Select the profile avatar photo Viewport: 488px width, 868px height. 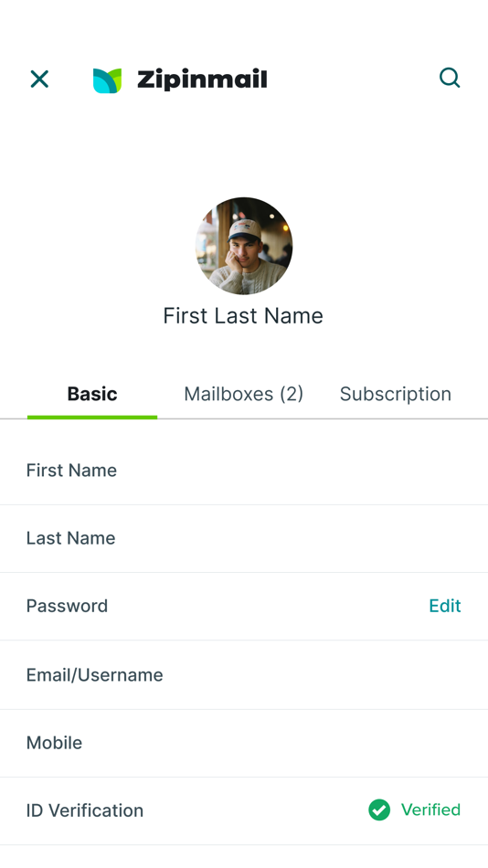tap(244, 246)
